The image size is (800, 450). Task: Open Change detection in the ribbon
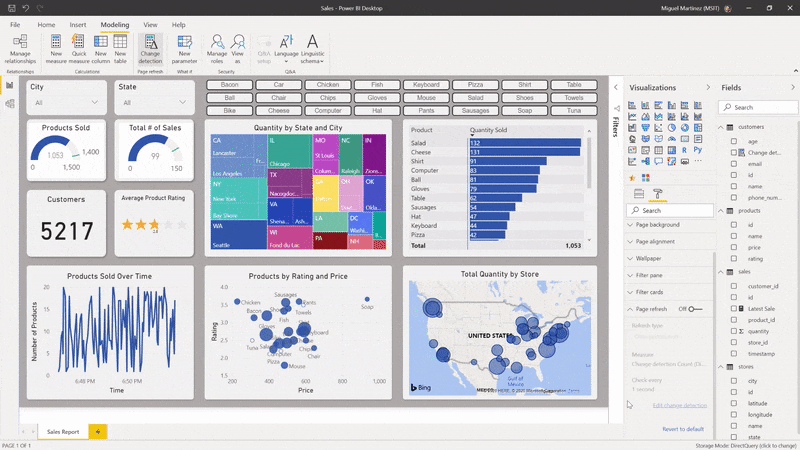click(x=150, y=47)
